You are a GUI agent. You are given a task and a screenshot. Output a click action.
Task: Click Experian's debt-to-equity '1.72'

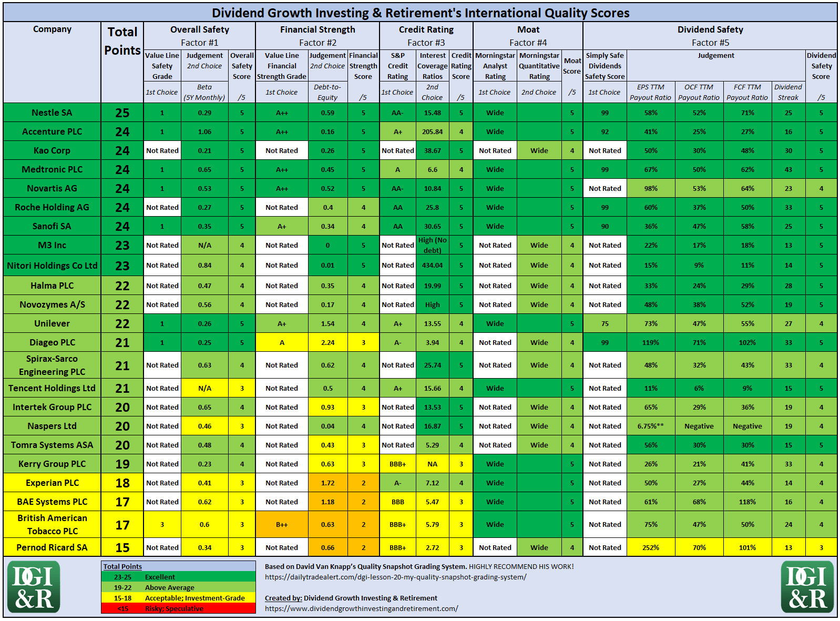[x=328, y=483]
